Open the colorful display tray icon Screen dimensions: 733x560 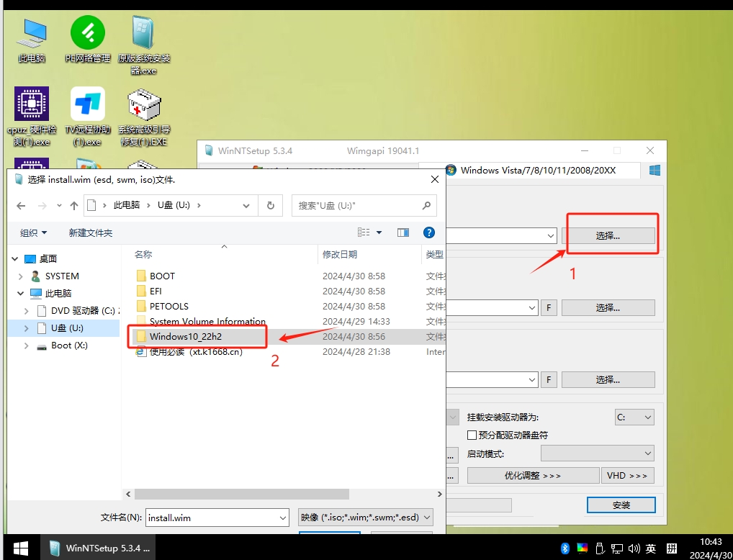(582, 548)
